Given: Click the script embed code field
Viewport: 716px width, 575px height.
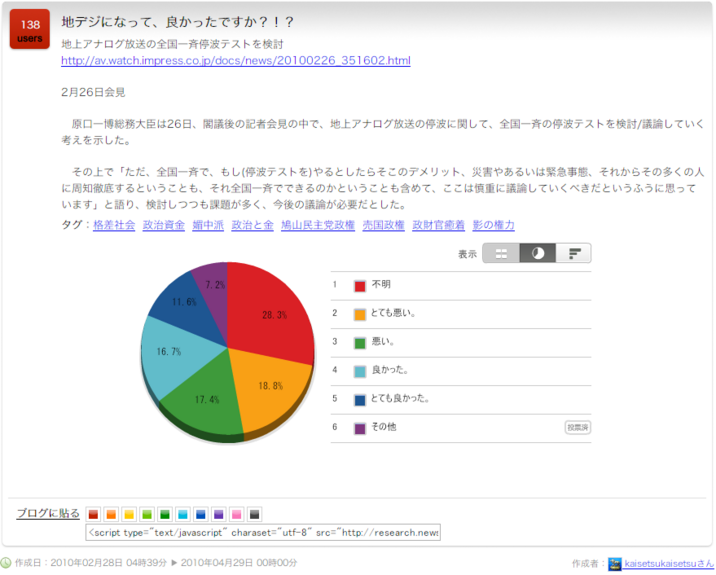Looking at the screenshot, I should [x=263, y=533].
